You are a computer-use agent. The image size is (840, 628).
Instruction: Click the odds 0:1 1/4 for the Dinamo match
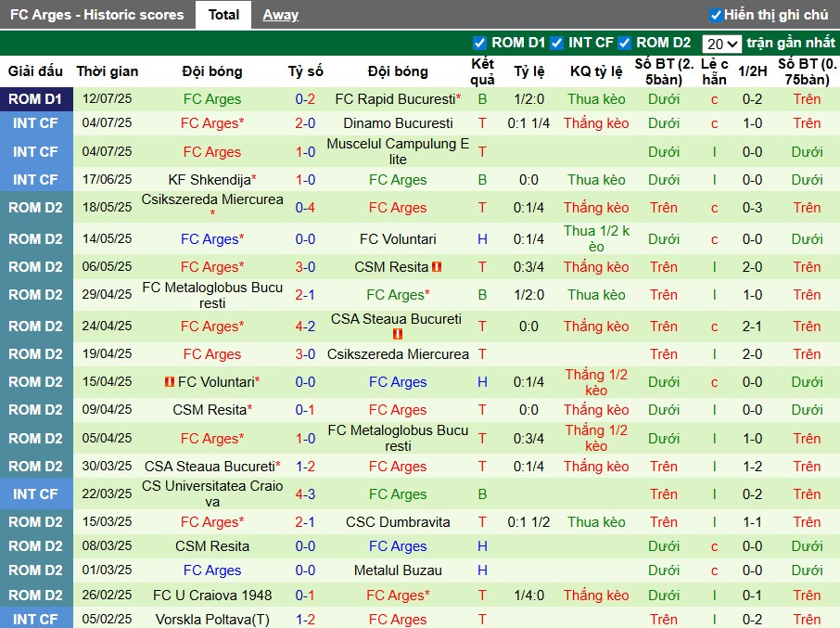pyautogui.click(x=528, y=123)
